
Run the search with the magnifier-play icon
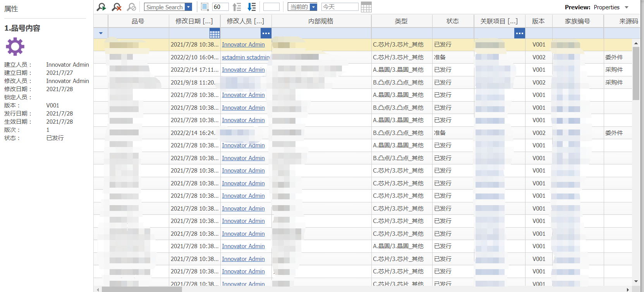[x=101, y=7]
